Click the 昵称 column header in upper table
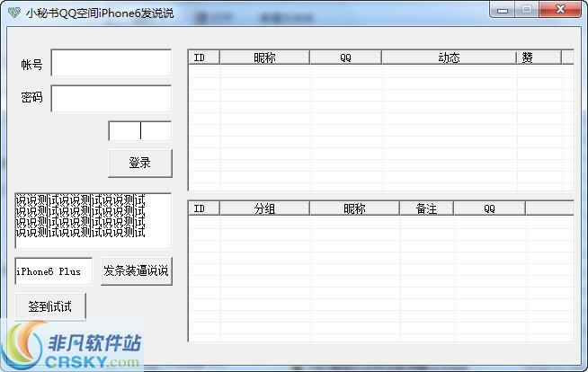This screenshot has height=372, width=588. coord(264,58)
